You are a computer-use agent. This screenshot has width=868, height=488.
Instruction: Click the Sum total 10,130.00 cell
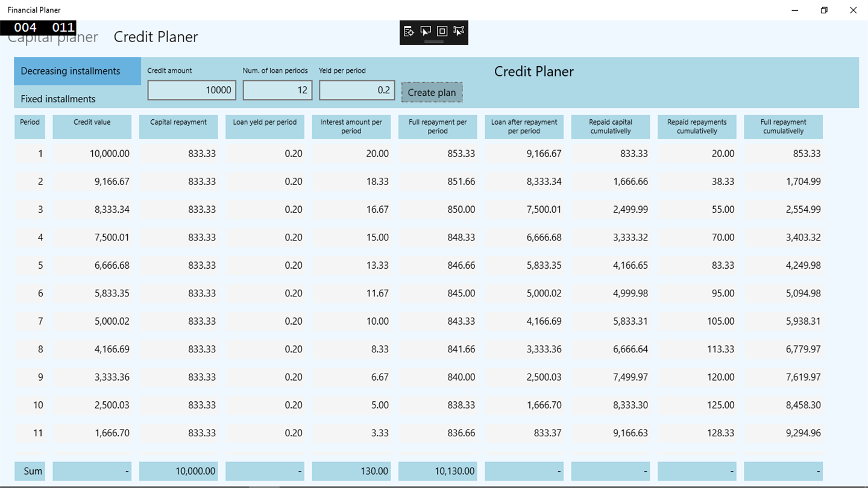point(438,471)
